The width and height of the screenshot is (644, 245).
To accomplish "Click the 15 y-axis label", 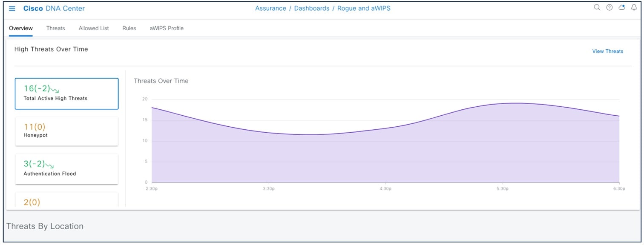I will pos(145,120).
